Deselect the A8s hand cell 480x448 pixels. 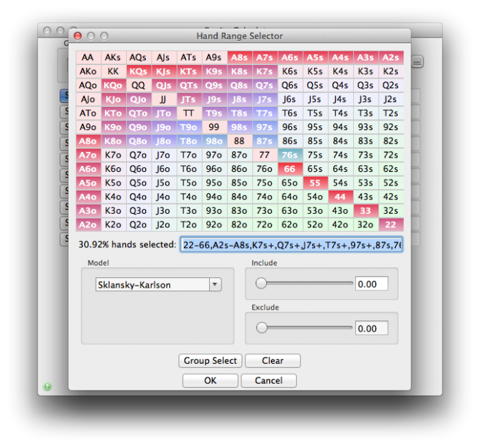click(240, 57)
